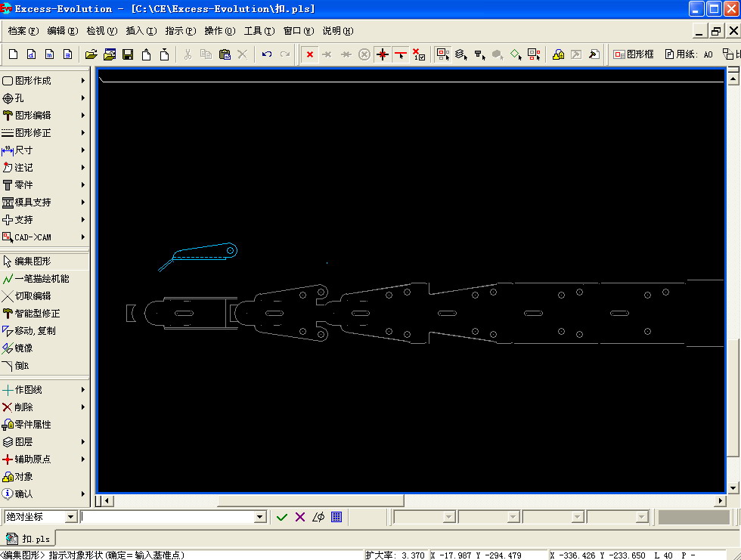The image size is (741, 560).
Task: Click the copy icon in toolbar
Action: click(x=206, y=54)
